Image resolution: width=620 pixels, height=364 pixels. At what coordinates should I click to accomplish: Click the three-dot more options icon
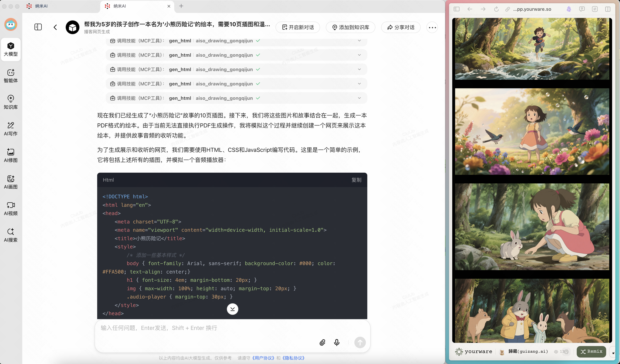point(432,27)
